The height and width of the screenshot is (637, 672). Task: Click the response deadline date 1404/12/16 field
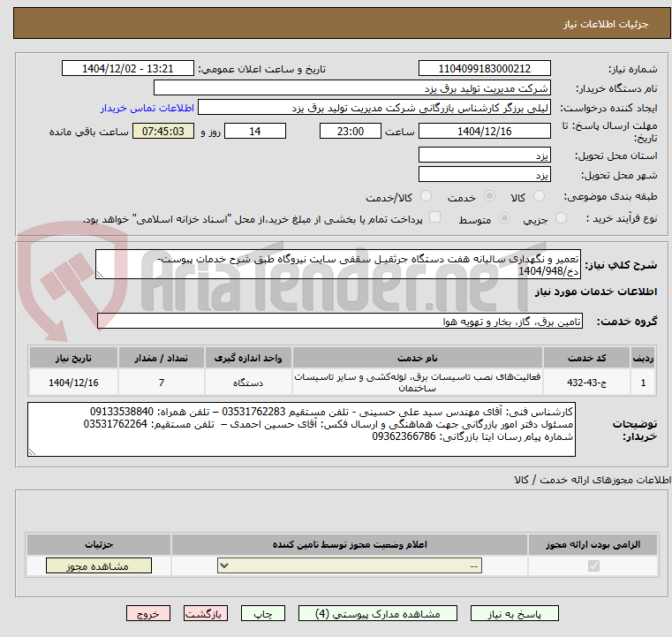click(x=484, y=131)
